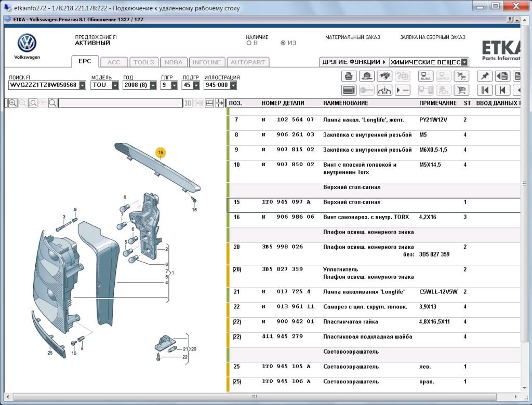Toggle the illustration layout split icon

tap(209, 103)
